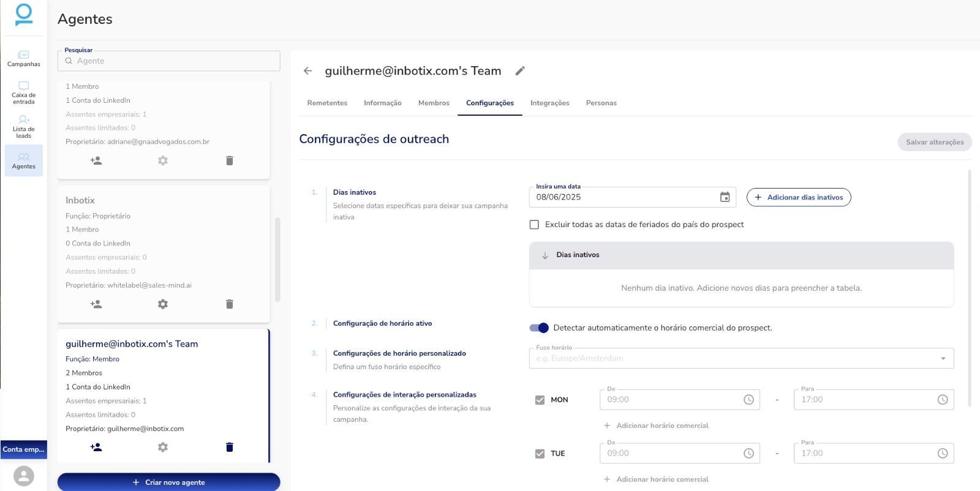Viewport: 980px width, 491px height.
Task: Edit team name with pencil icon
Action: [520, 71]
